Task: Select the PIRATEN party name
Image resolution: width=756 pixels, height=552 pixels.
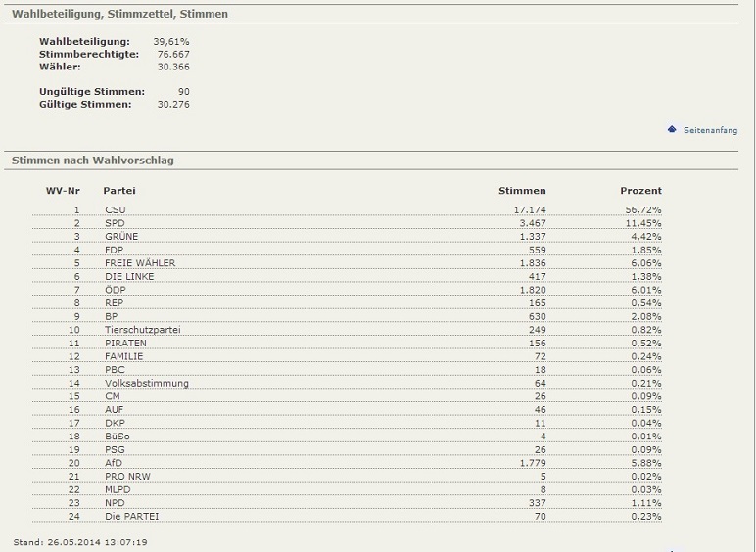Action: pyautogui.click(x=126, y=344)
